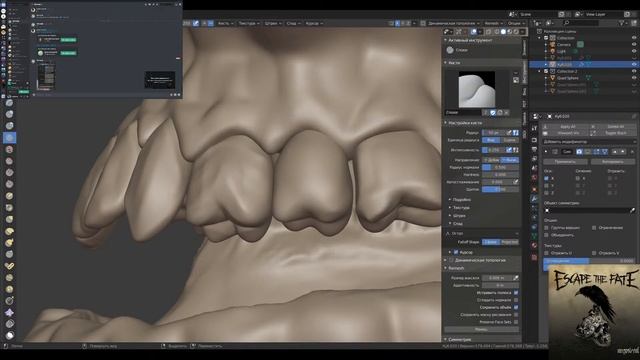Open the Текстура header menu

249,23
